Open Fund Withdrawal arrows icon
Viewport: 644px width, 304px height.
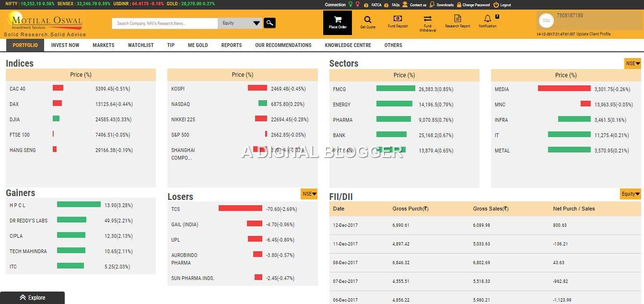[x=427, y=19]
